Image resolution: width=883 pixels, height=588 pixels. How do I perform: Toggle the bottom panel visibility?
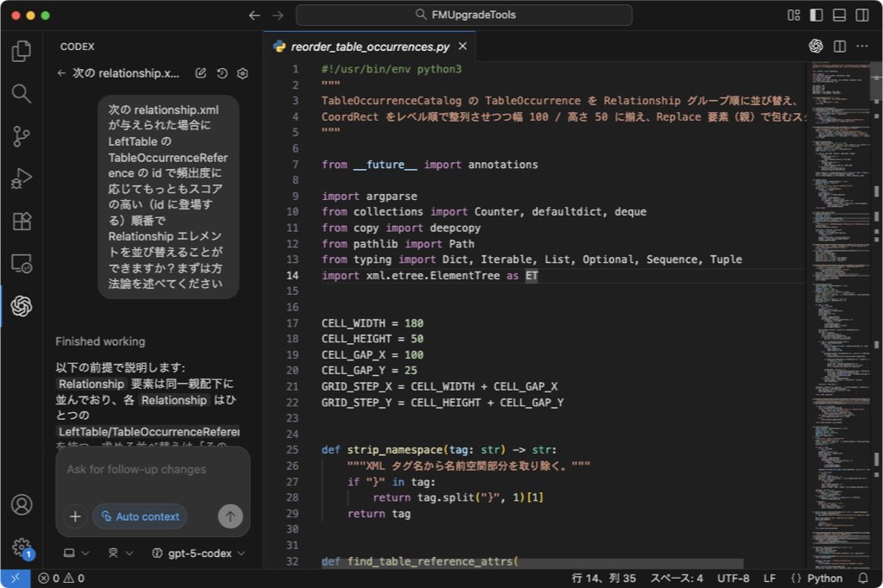(x=837, y=16)
